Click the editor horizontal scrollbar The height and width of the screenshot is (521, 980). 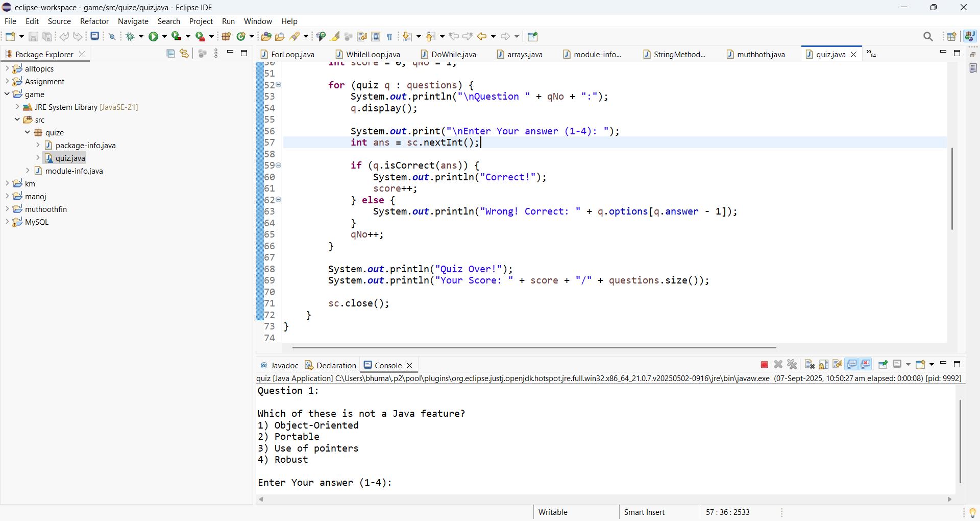point(534,347)
